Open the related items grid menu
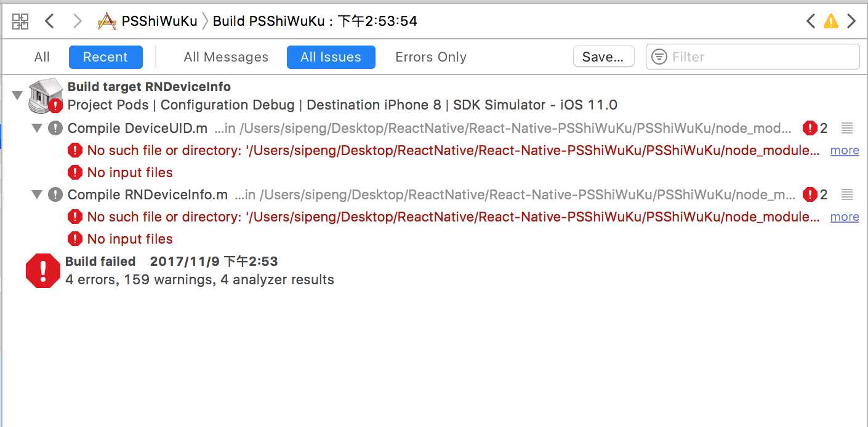This screenshot has height=427, width=868. (20, 22)
